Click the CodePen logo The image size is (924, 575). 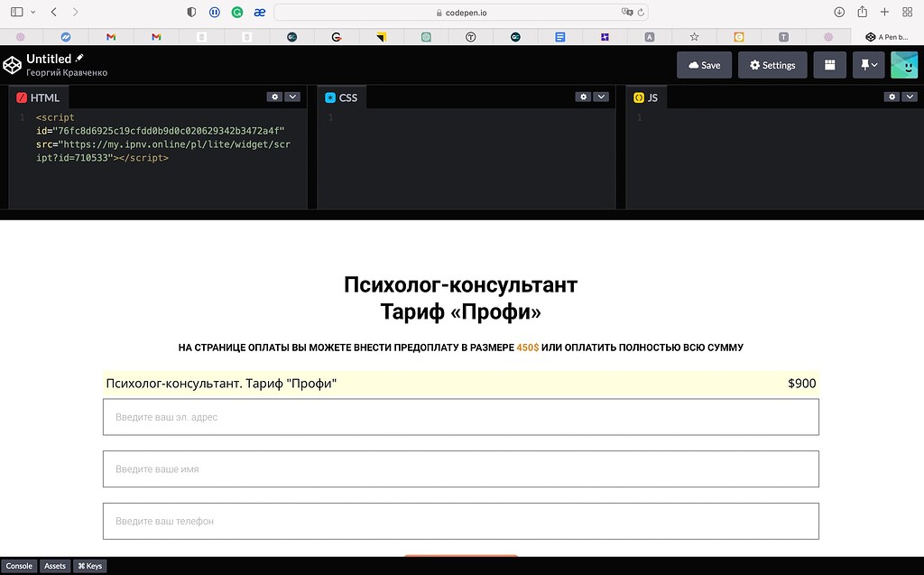(x=13, y=64)
